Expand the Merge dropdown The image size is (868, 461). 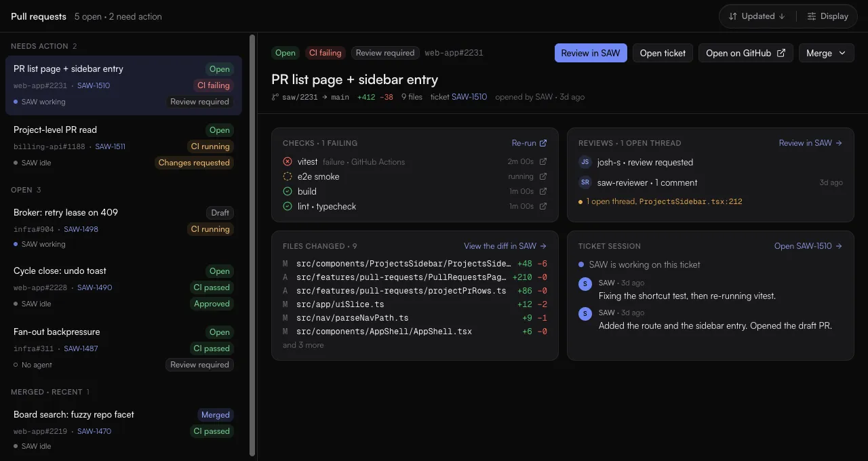point(827,53)
